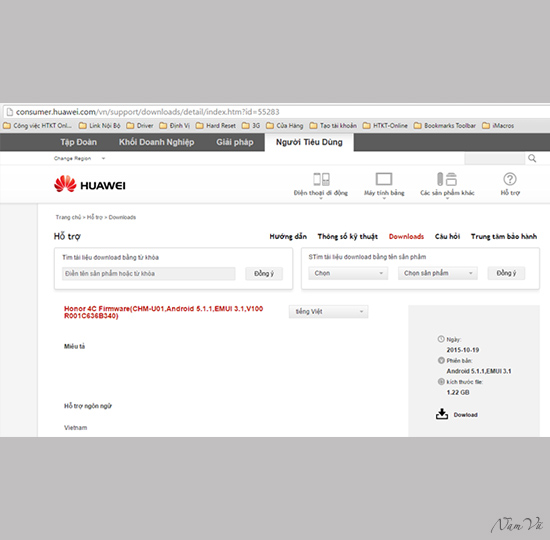Click the file size 1.22 GB
Viewport: 550px width, 540px height.
coord(458,392)
